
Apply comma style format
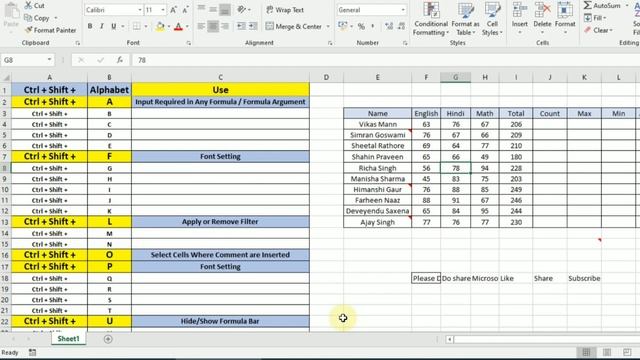tap(372, 27)
